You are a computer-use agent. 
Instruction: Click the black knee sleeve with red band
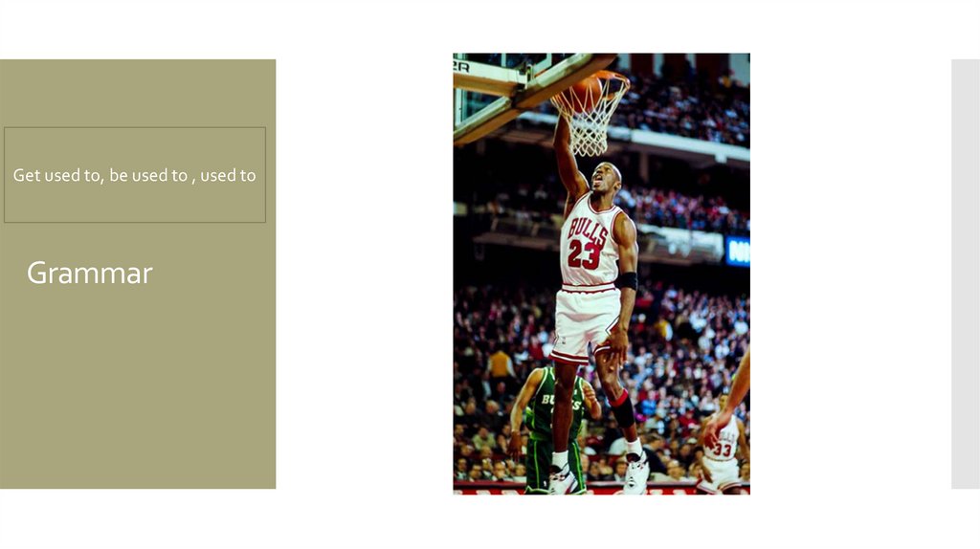pyautogui.click(x=623, y=409)
